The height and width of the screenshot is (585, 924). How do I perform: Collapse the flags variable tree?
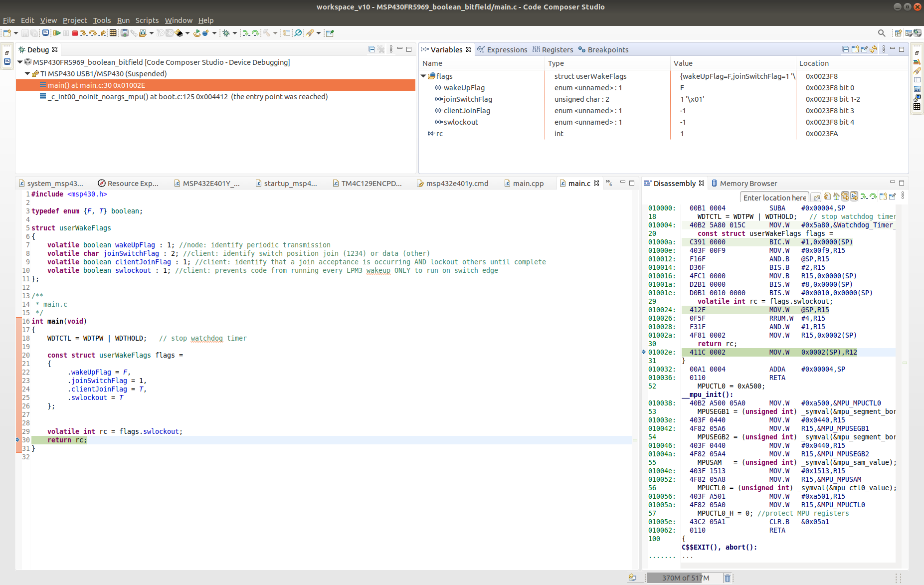point(423,76)
